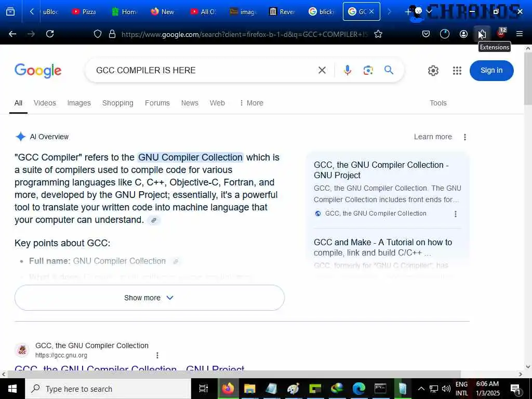Image resolution: width=532 pixels, height=399 pixels.
Task: Open Google quick settings gear
Action: 433,71
